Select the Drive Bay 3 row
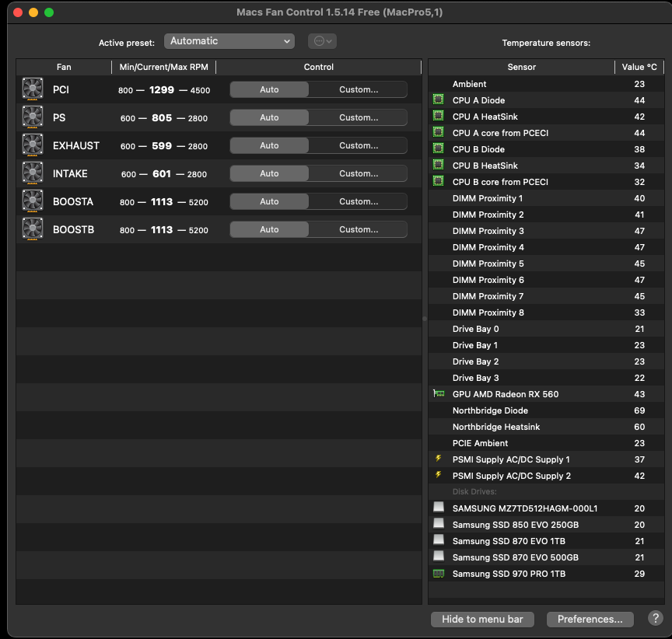Screen dimensions: 672x639 click(x=546, y=378)
